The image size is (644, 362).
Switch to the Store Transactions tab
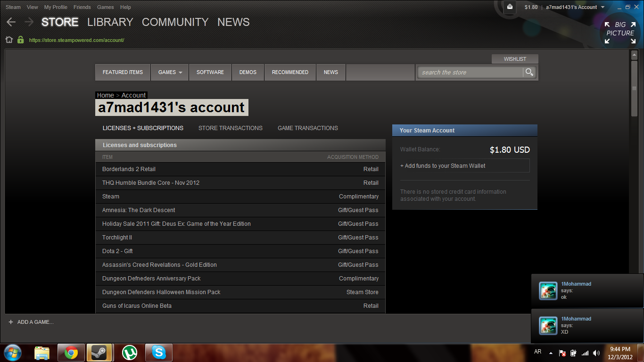(x=231, y=128)
